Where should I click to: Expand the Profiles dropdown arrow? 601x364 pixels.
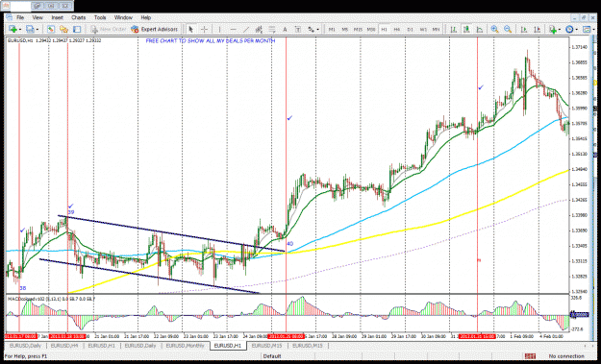[x=38, y=30]
